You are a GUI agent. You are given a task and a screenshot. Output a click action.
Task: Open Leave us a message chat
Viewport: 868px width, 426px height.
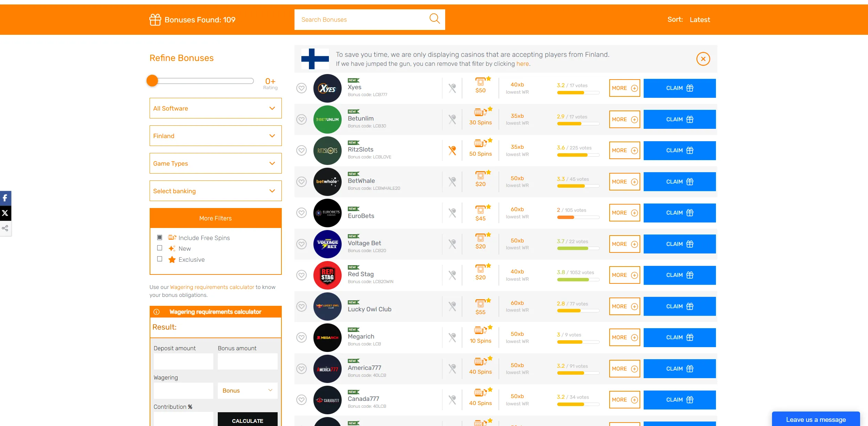816,419
